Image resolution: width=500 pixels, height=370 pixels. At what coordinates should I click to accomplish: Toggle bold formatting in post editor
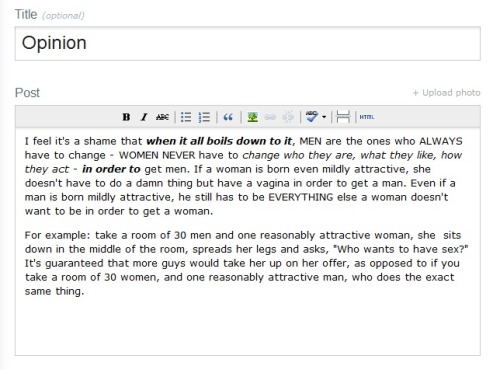126,117
